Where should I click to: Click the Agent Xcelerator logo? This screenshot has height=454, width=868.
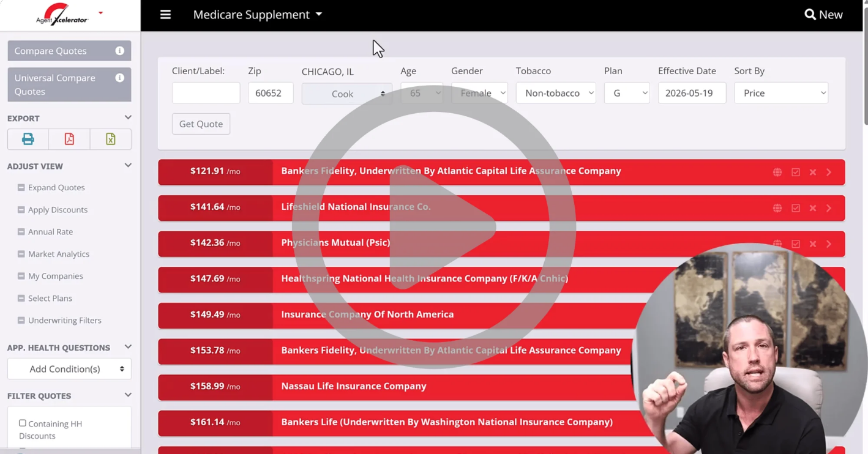click(62, 14)
